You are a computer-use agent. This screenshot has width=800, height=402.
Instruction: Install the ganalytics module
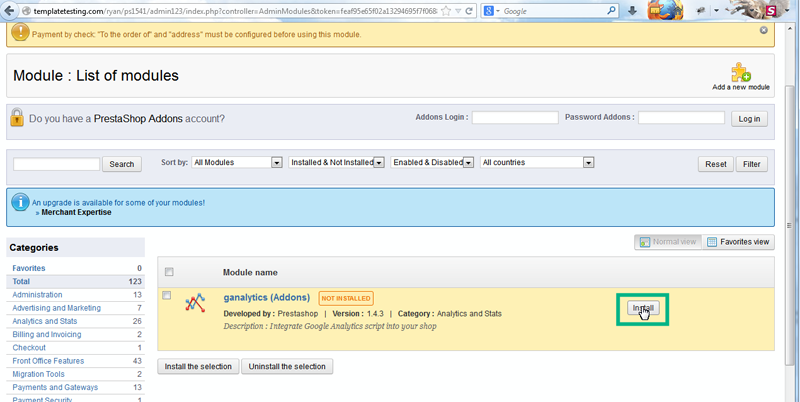pos(642,308)
